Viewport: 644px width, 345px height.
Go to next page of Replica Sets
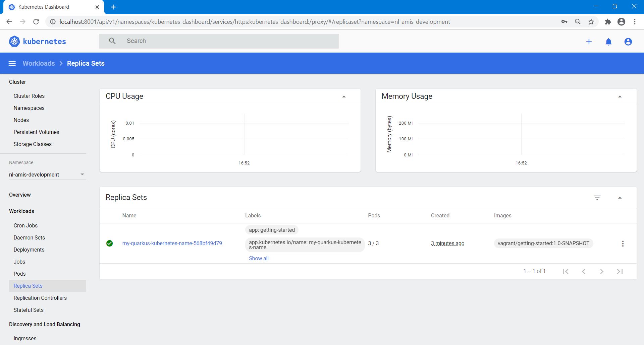(x=601, y=271)
